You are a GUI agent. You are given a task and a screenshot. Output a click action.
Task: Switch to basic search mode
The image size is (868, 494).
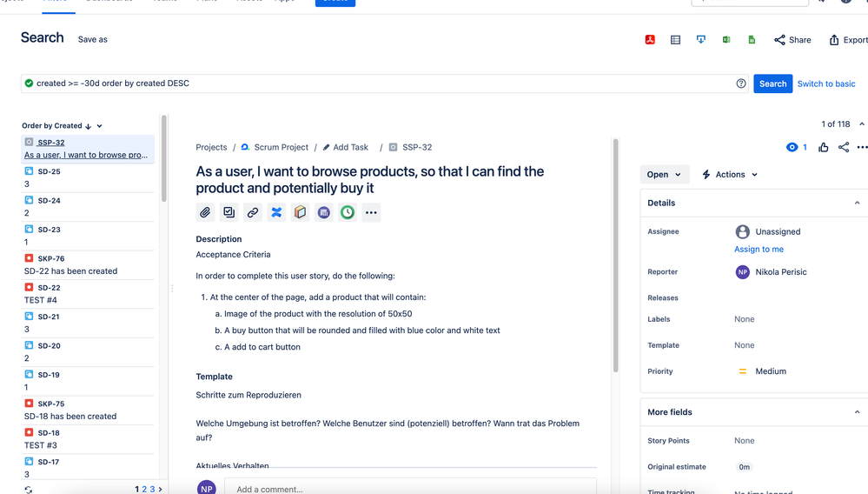[x=826, y=83]
